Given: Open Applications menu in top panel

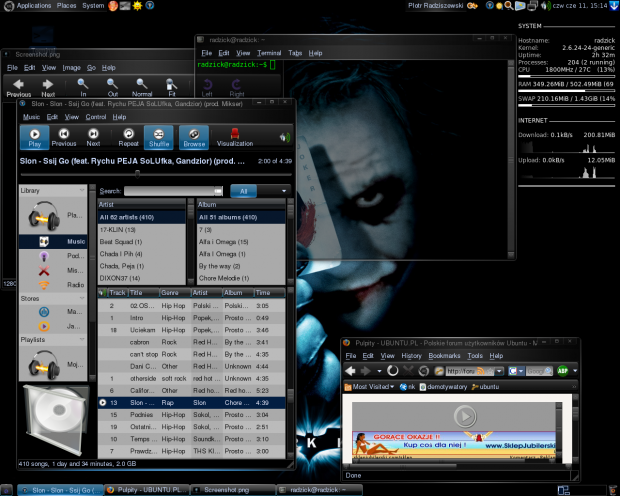Looking at the screenshot, I should [34, 6].
